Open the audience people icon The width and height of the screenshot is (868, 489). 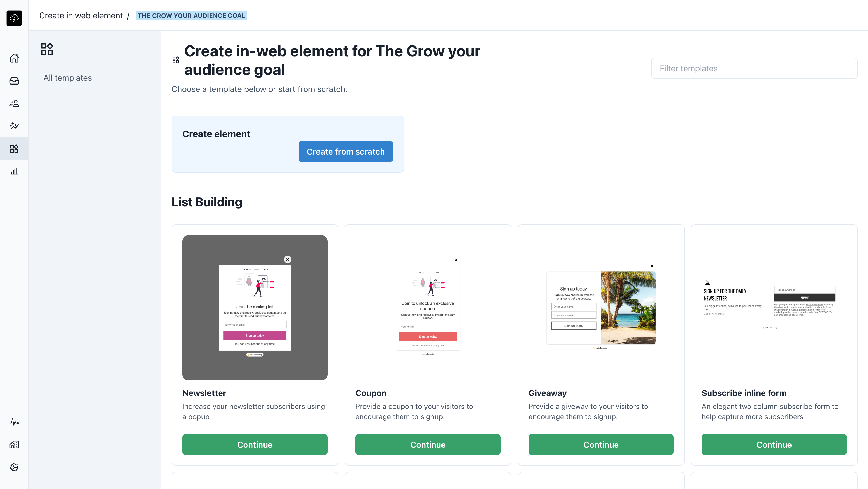(14, 103)
